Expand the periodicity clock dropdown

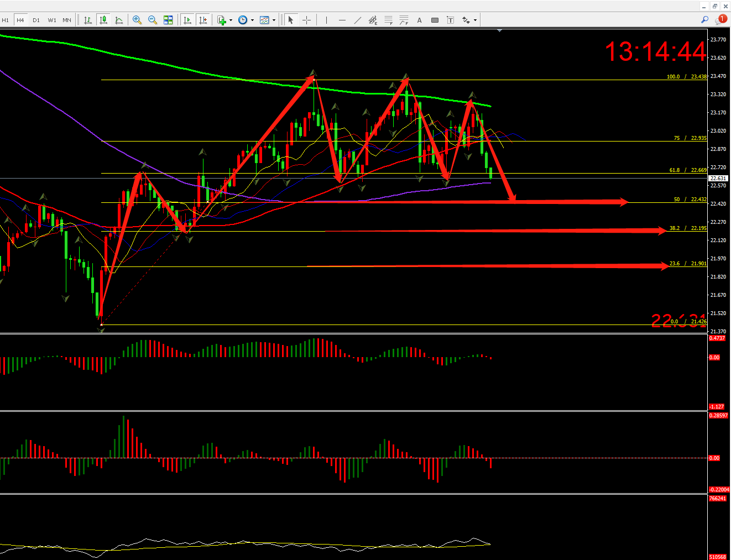coord(252,20)
